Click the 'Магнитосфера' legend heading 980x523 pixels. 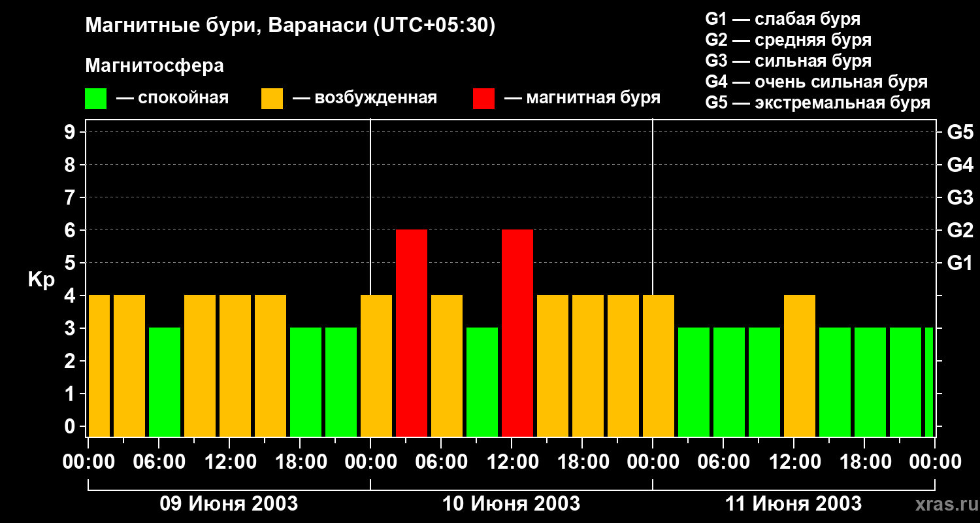[x=154, y=66]
